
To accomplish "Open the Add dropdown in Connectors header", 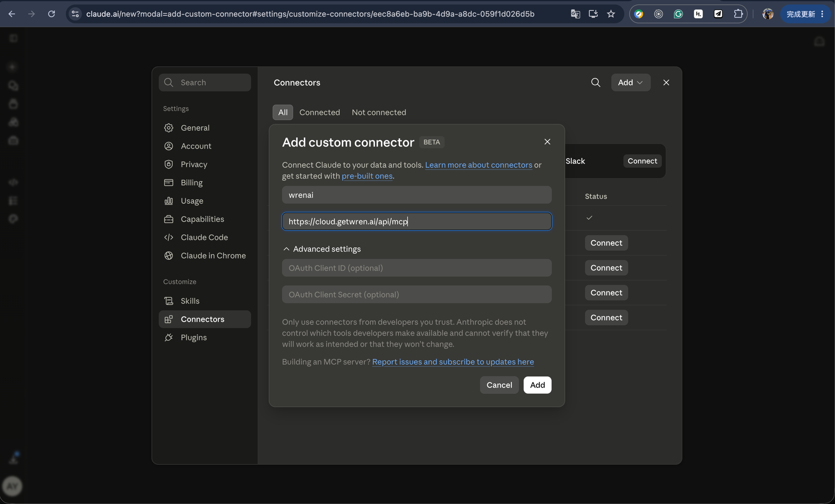I will 630,82.
